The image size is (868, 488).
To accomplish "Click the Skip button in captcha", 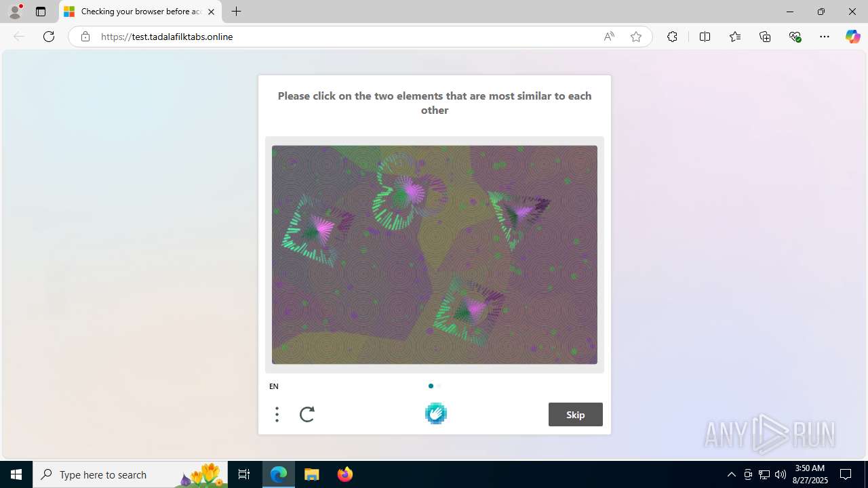I will click(576, 415).
